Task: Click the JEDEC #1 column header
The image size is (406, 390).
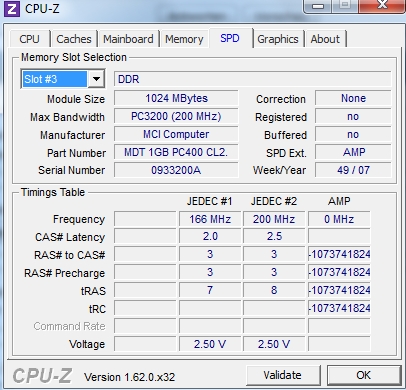Action: click(210, 201)
